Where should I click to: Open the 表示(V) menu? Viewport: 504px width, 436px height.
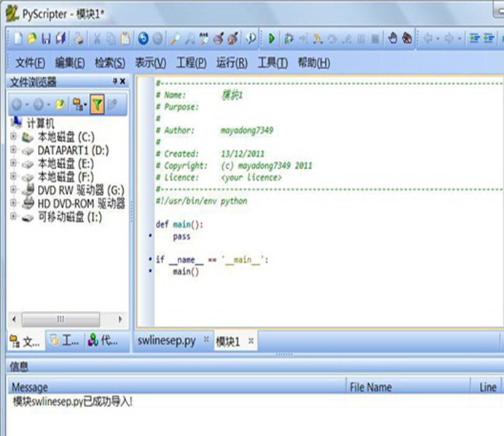(151, 63)
